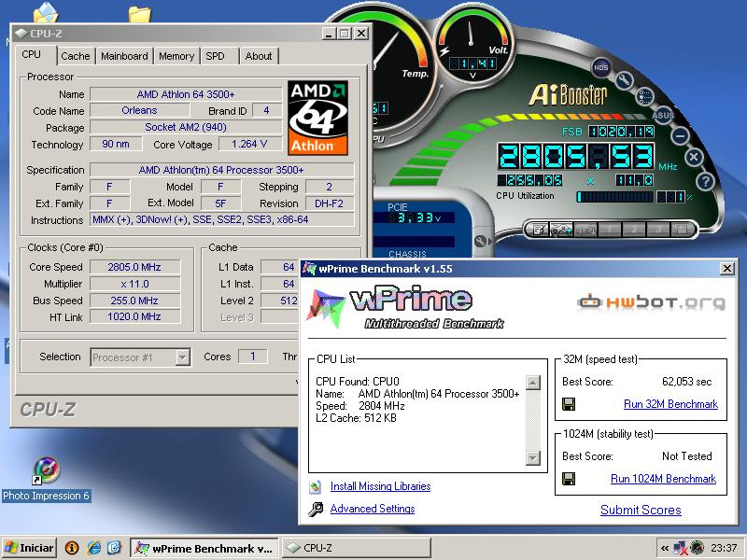Click the 62,053 sec best score text

click(686, 382)
